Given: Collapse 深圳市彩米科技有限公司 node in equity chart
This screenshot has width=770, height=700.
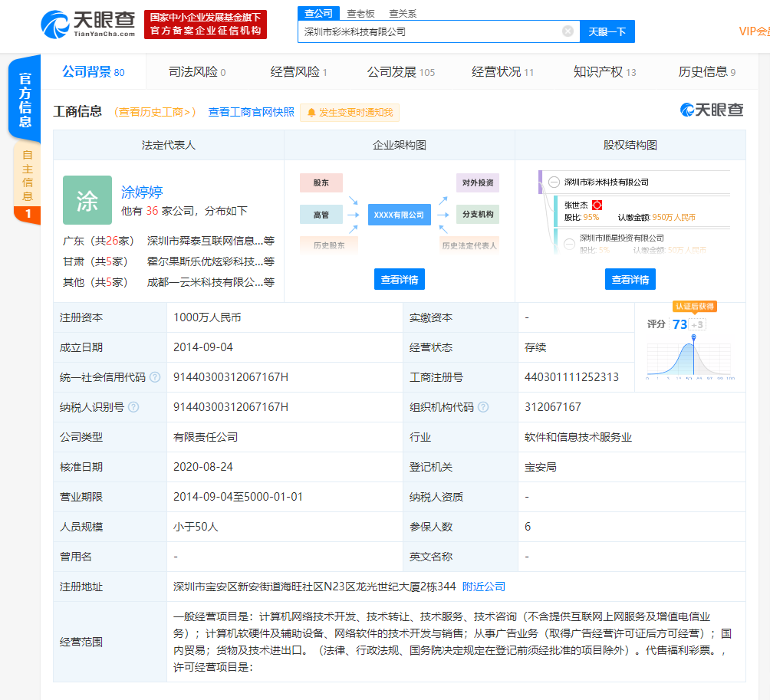Looking at the screenshot, I should click(x=554, y=182).
